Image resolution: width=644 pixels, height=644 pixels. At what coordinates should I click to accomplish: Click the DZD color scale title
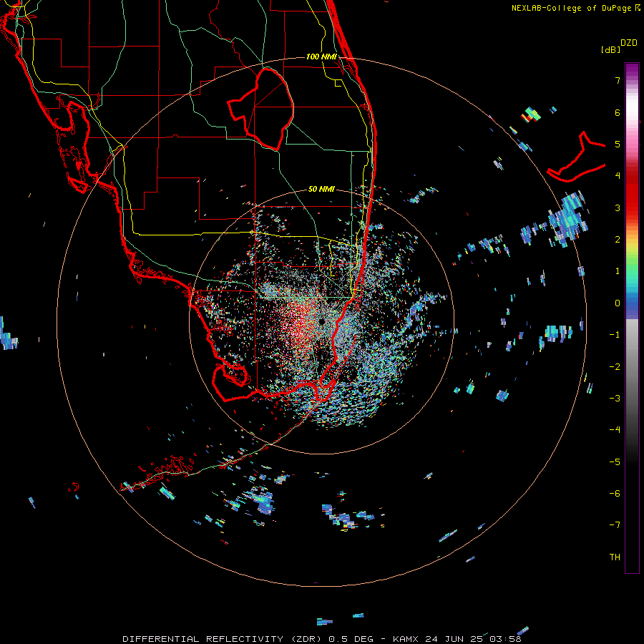629,43
